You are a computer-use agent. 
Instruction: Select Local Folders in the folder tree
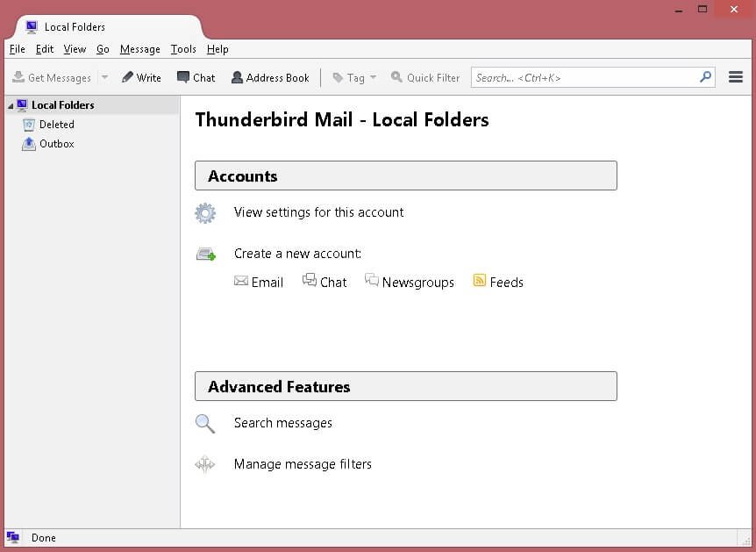[x=62, y=105]
